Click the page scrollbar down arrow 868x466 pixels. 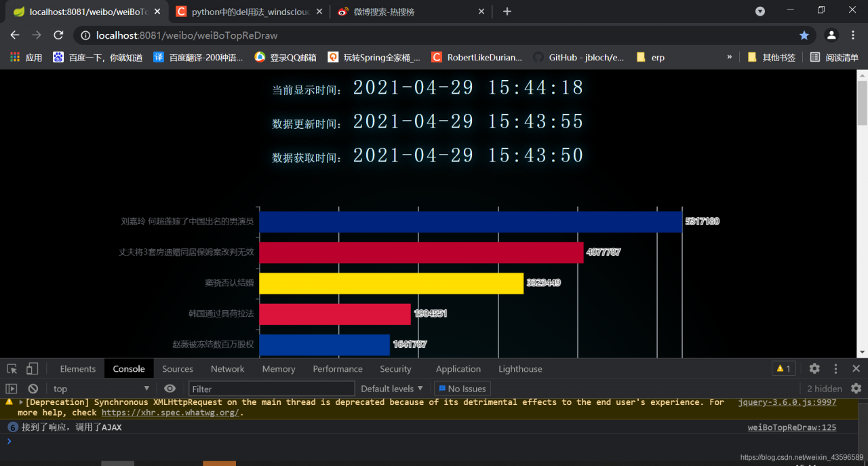(x=862, y=353)
